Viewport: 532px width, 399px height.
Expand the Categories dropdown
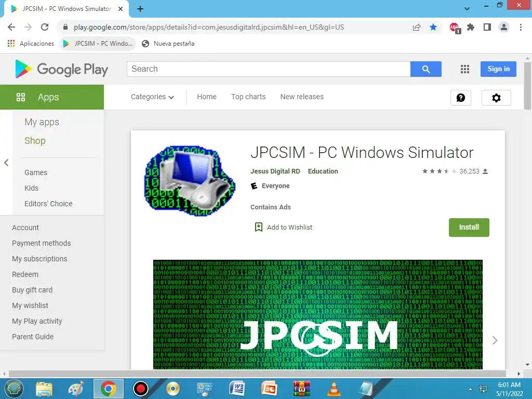(152, 97)
